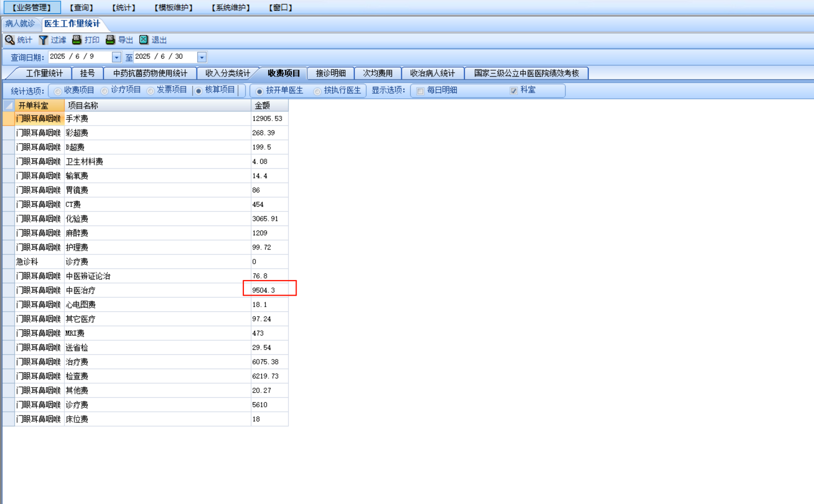The image size is (814, 504).
Task: Open start date dropdown calendar
Action: click(117, 57)
